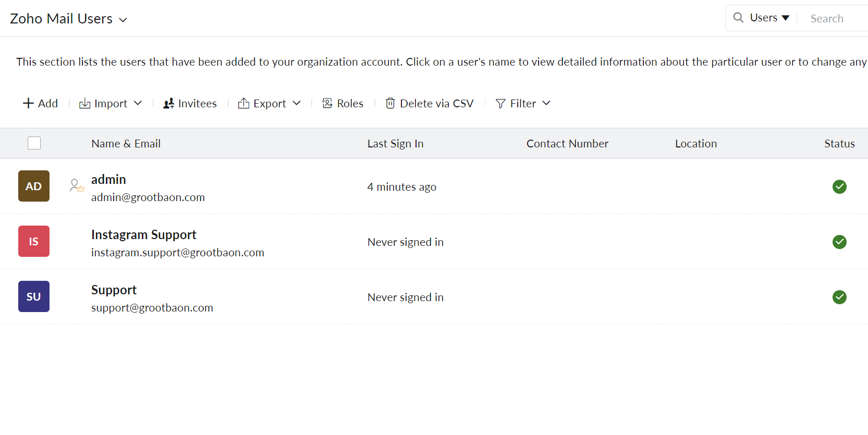Click support@grootbaon.com email text
868x435 pixels.
[152, 308]
